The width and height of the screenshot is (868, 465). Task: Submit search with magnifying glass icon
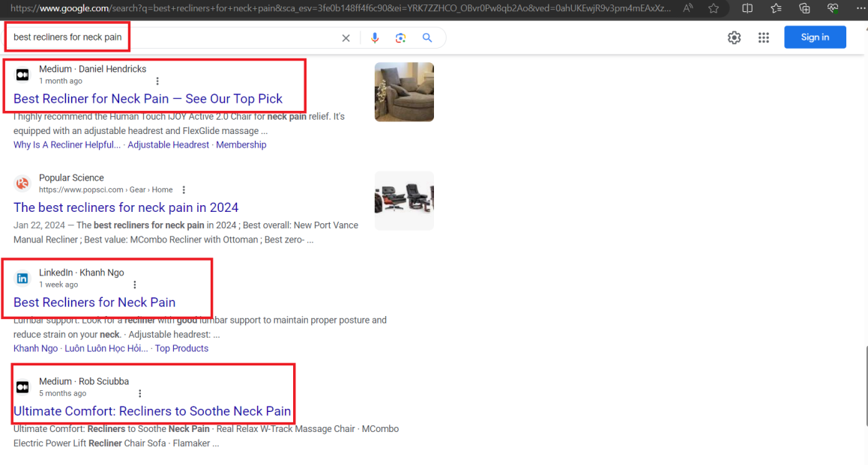click(427, 37)
